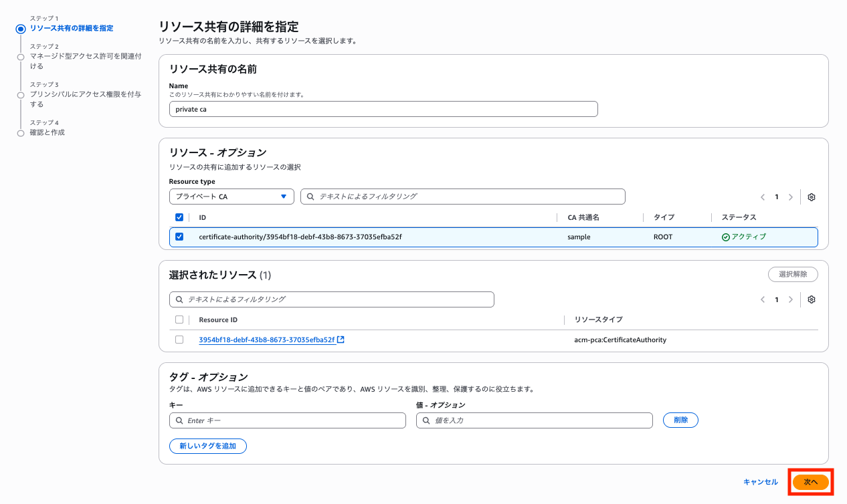
Task: Click the Resource ID column header
Action: [x=218, y=320]
